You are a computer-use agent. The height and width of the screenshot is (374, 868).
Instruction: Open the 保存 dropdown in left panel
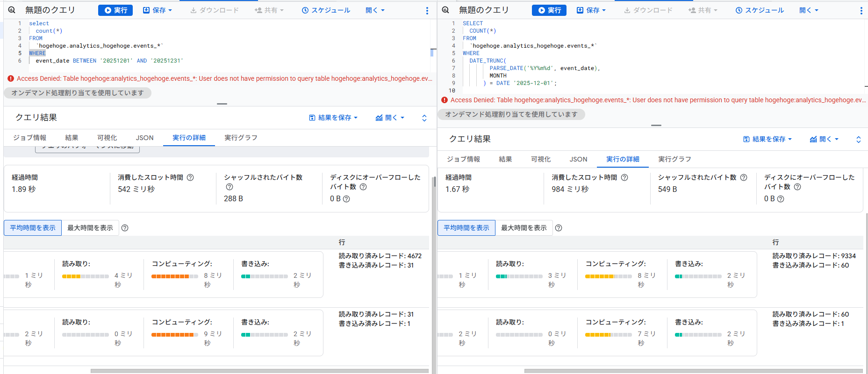point(158,10)
